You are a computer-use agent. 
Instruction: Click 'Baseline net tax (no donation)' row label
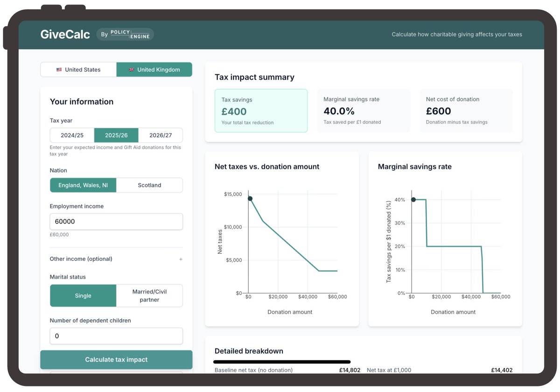coord(253,370)
